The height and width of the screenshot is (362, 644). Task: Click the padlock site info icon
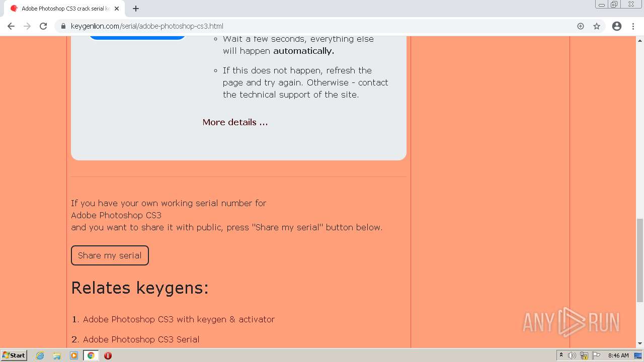coord(63,26)
